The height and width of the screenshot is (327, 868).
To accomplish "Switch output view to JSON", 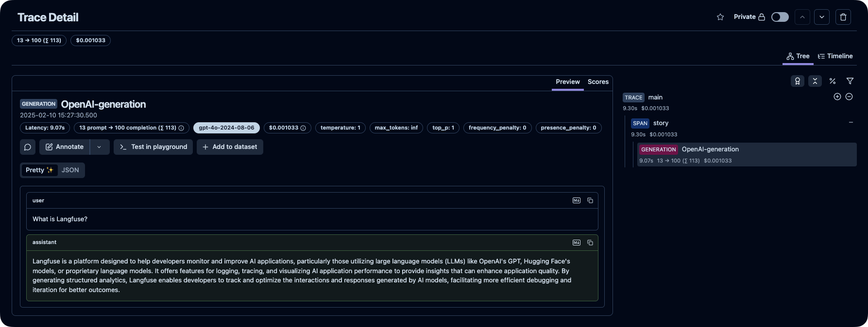I will [x=70, y=170].
